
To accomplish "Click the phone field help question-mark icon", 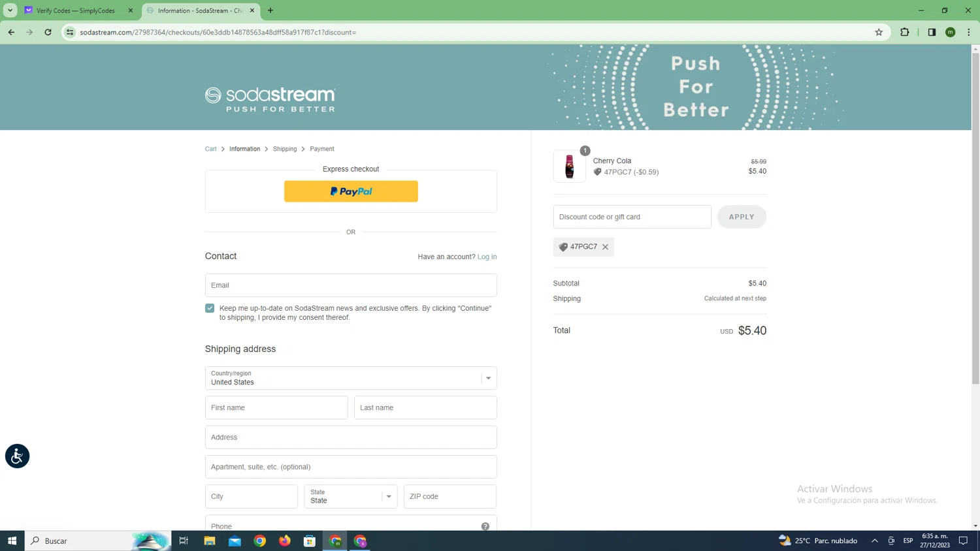I will [x=485, y=526].
